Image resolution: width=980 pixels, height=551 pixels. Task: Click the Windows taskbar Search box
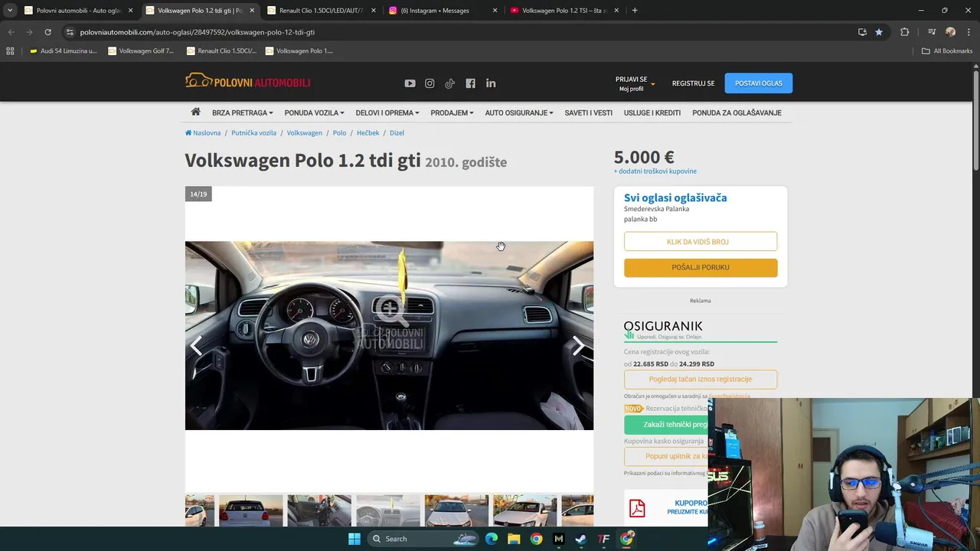pyautogui.click(x=421, y=539)
